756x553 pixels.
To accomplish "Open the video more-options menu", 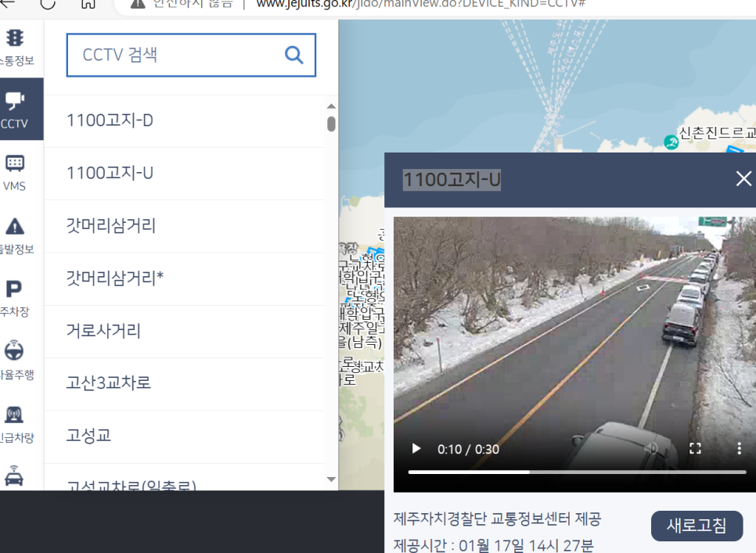I will 739,449.
